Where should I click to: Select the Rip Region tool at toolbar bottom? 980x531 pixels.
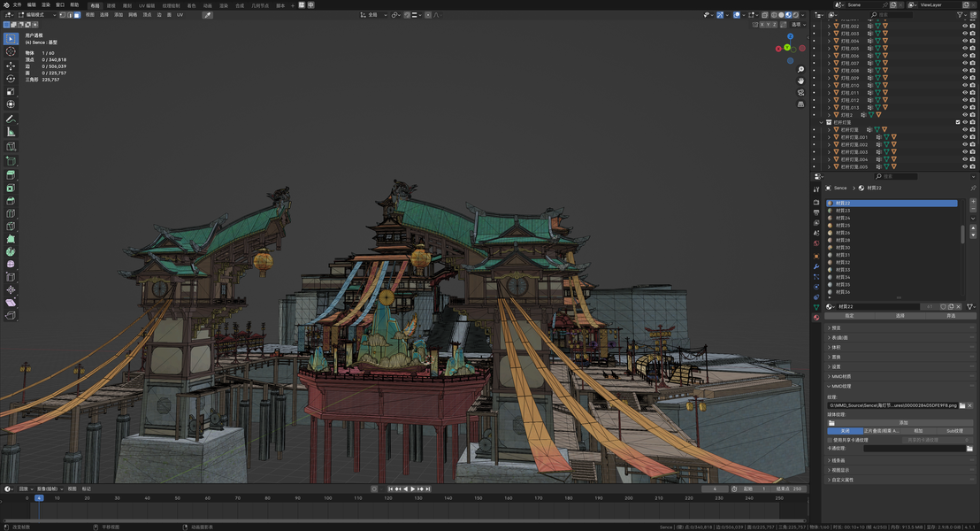click(11, 315)
